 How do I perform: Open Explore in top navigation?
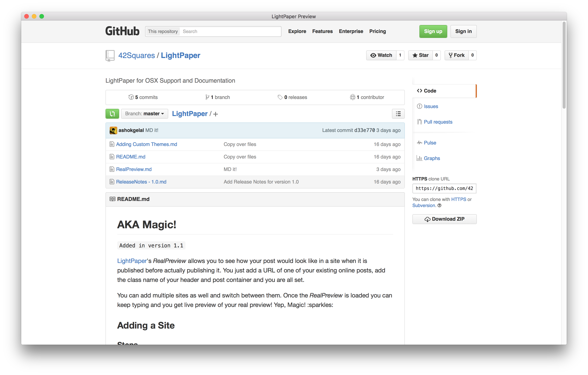(297, 31)
